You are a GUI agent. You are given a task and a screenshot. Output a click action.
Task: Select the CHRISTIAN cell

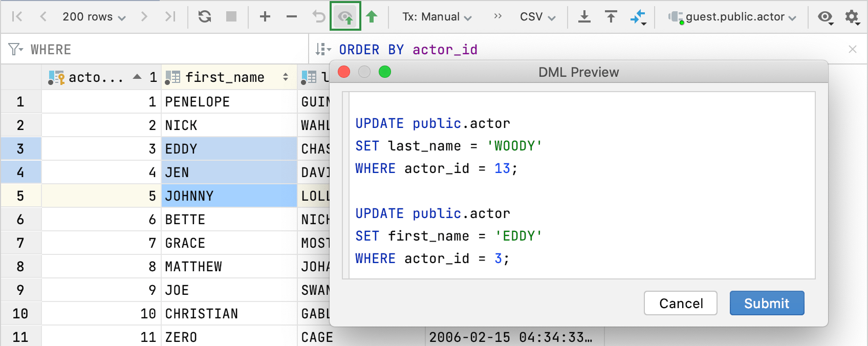coord(229,314)
